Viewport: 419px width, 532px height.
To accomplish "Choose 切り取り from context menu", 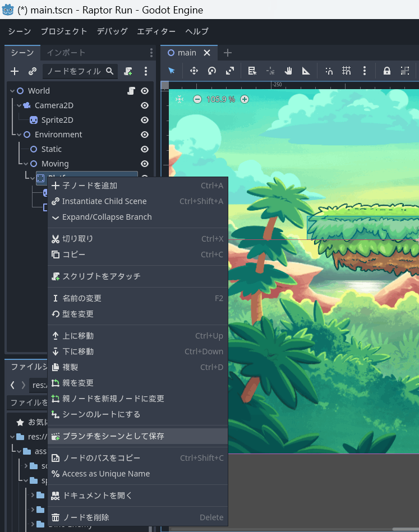I will click(x=137, y=239).
